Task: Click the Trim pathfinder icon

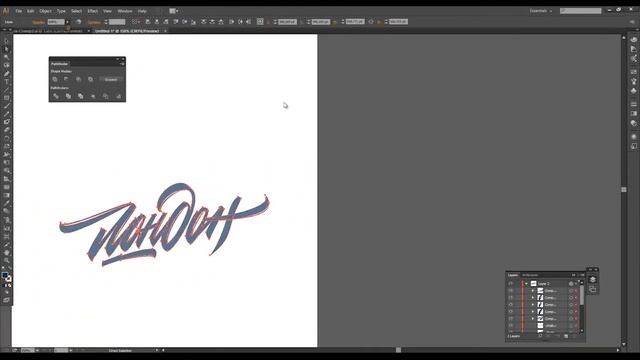Action: click(68, 96)
